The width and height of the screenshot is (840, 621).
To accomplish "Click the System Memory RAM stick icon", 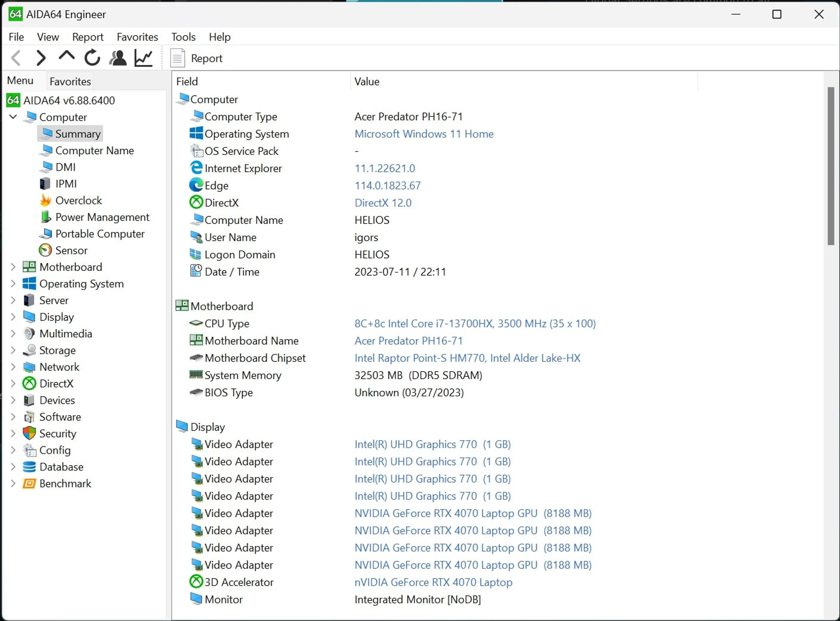I will (196, 374).
